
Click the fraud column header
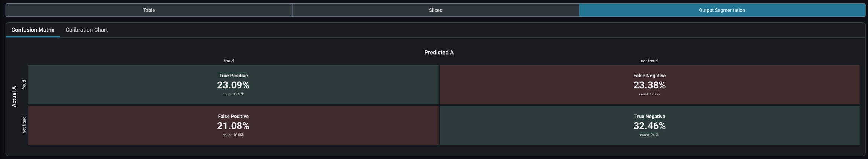[229, 61]
